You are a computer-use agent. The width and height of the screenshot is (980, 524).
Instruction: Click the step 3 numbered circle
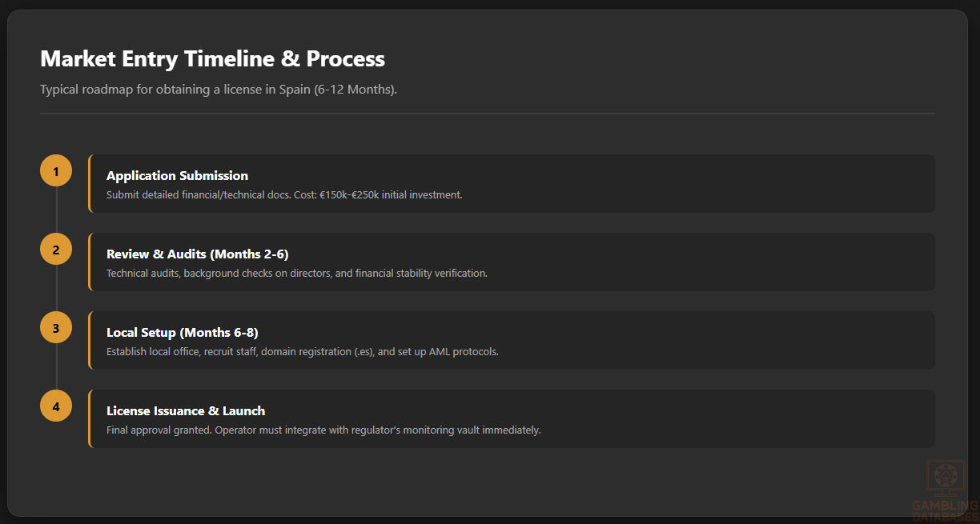coord(56,328)
